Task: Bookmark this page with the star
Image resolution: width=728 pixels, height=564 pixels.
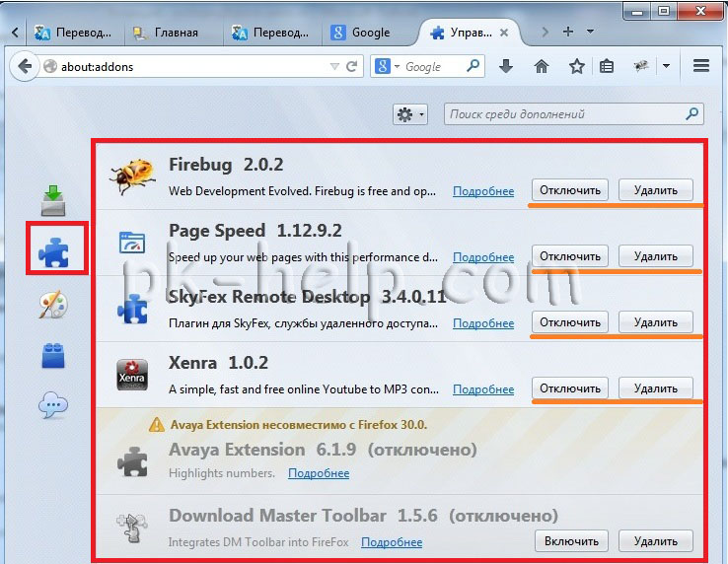Action: 577,66
